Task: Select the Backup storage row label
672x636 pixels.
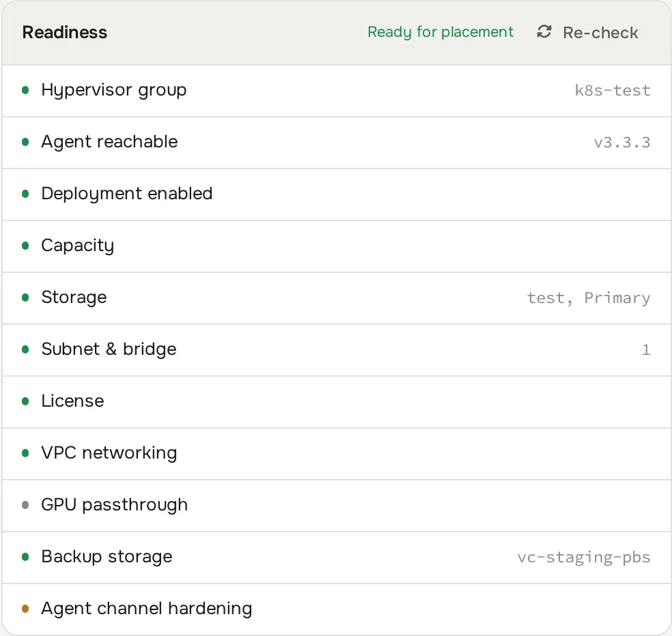Action: (x=107, y=558)
